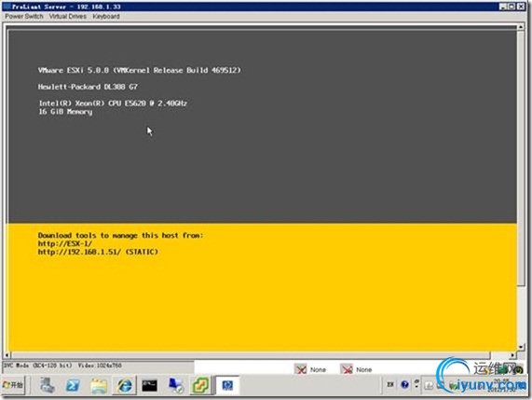Image resolution: width=532 pixels, height=400 pixels.
Task: Open the Keyboard menu
Action: click(x=106, y=16)
